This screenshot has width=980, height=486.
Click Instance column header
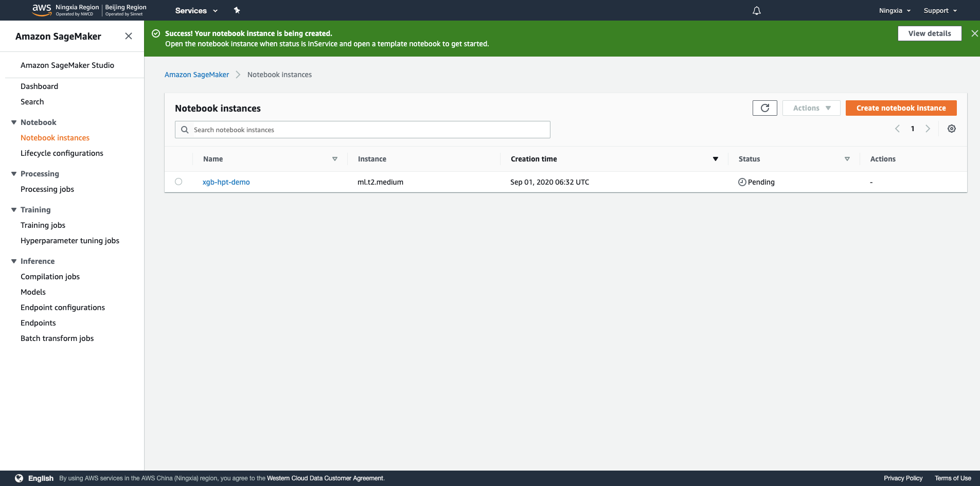(372, 159)
